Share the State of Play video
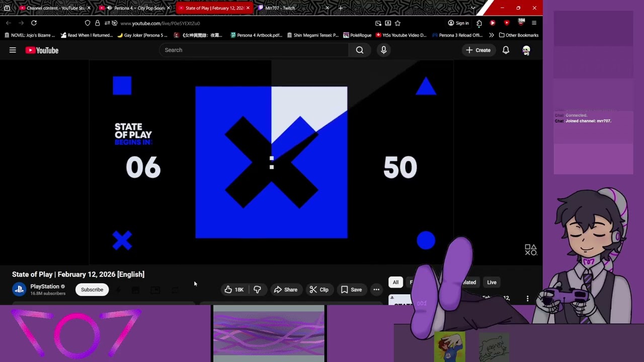This screenshot has height=362, width=644. coord(285,290)
